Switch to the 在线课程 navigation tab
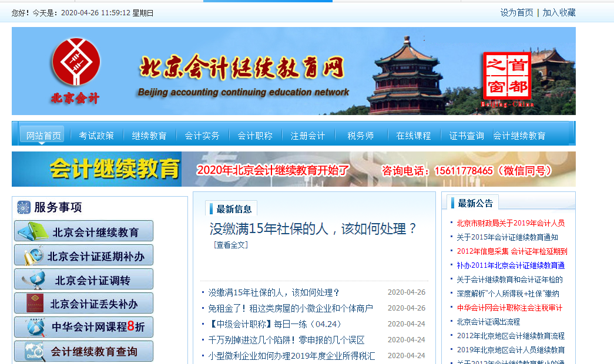This screenshot has width=614, height=364. (414, 136)
